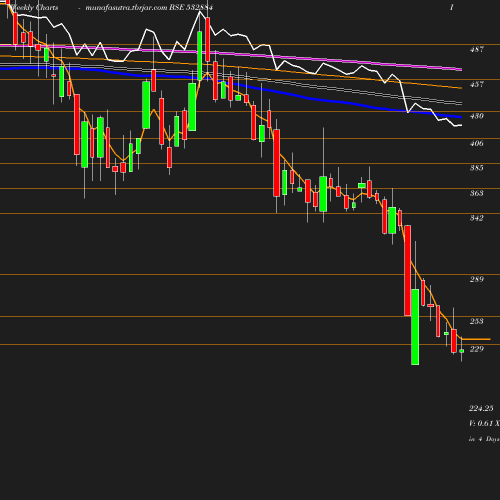
Task: Click the munafasutra.tbrjar.com BSE 532884 text
Action: coord(149,7)
